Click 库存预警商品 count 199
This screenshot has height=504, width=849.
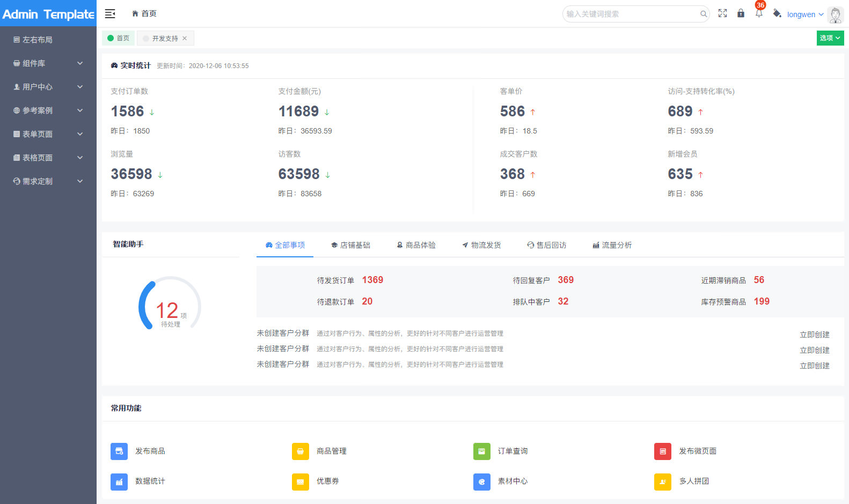click(762, 301)
